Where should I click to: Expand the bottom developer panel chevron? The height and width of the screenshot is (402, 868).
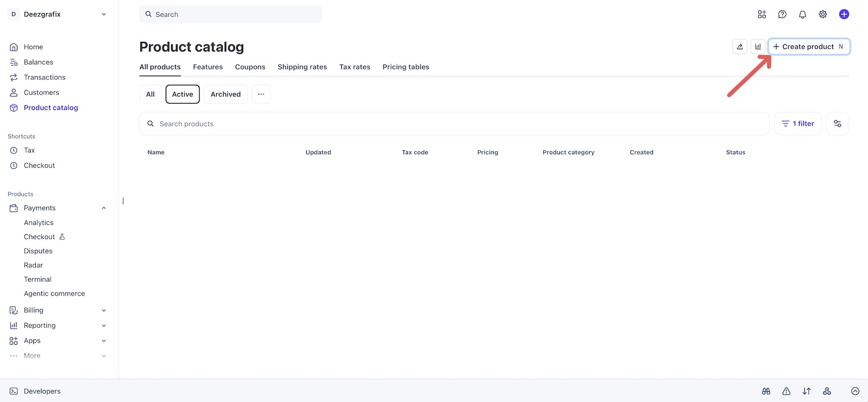[855, 391]
